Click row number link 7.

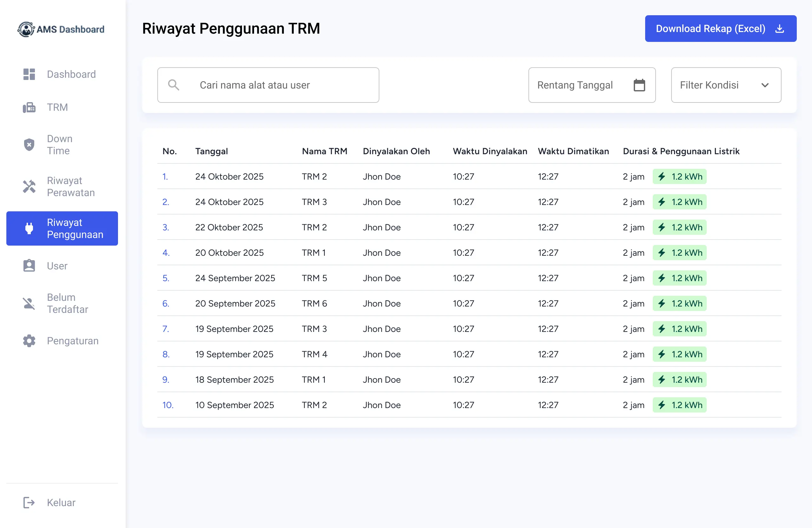pyautogui.click(x=166, y=329)
